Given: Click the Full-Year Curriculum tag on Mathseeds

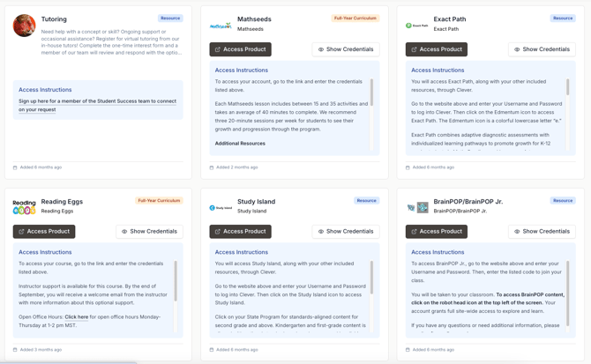Looking at the screenshot, I should [x=355, y=18].
